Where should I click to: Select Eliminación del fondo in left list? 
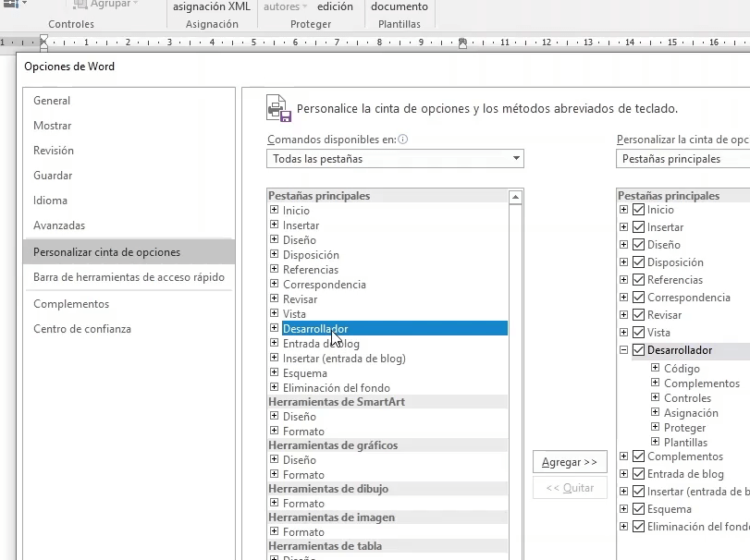tap(336, 388)
